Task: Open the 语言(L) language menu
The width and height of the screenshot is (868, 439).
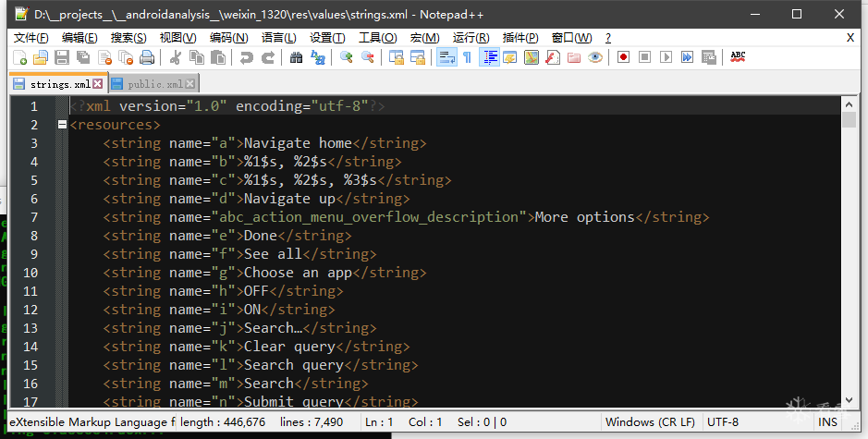Action: pyautogui.click(x=279, y=38)
